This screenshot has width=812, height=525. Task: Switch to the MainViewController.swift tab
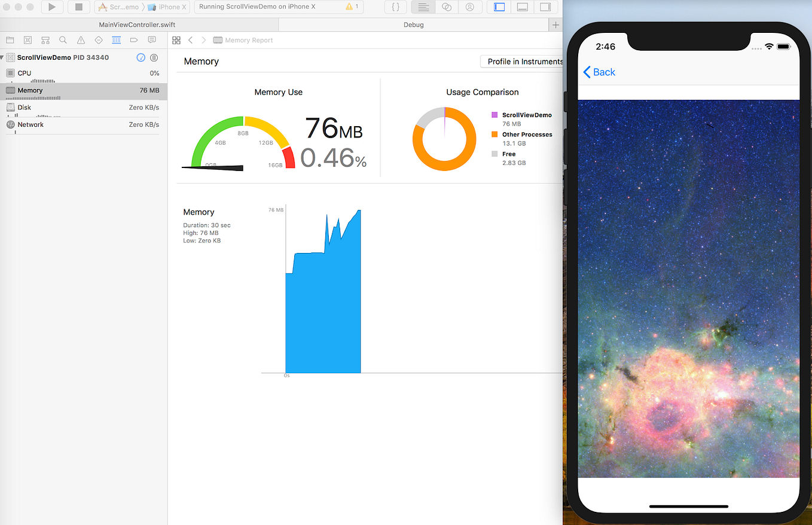tap(139, 25)
